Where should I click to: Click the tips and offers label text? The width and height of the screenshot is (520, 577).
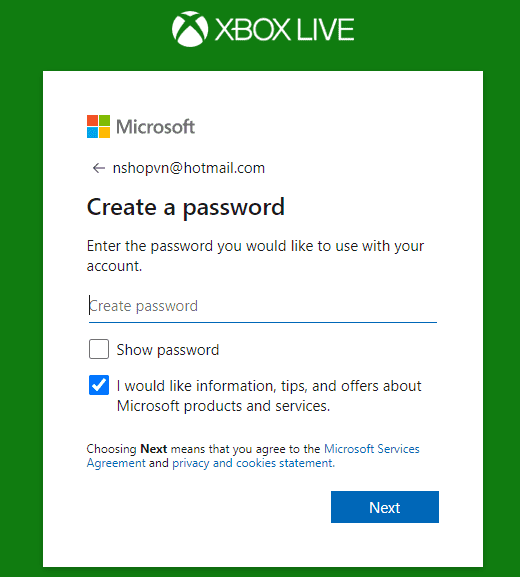[x=269, y=396]
